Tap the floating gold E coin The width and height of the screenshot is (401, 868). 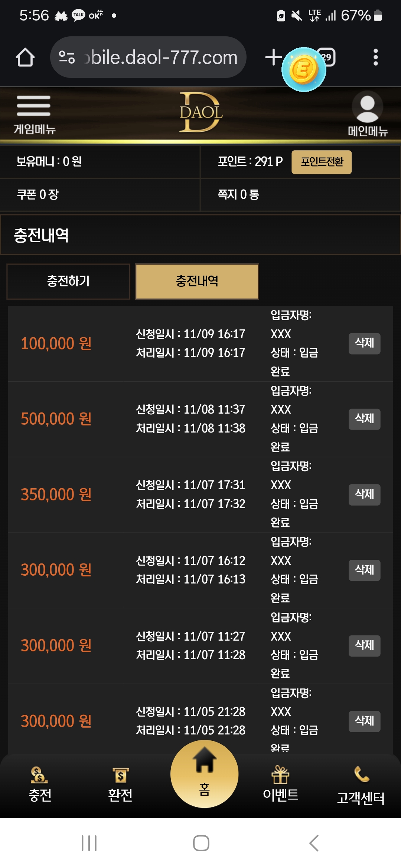tap(304, 69)
